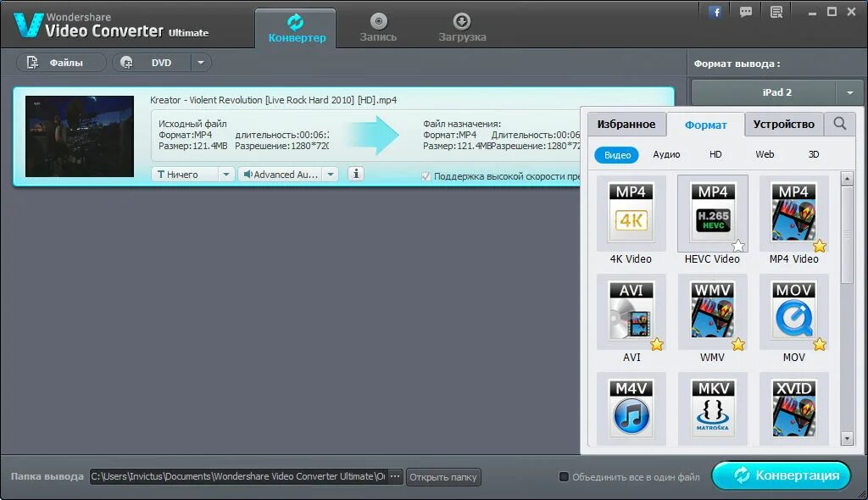The image size is (868, 500).
Task: Load a DVD with the DVD button
Action: point(153,63)
